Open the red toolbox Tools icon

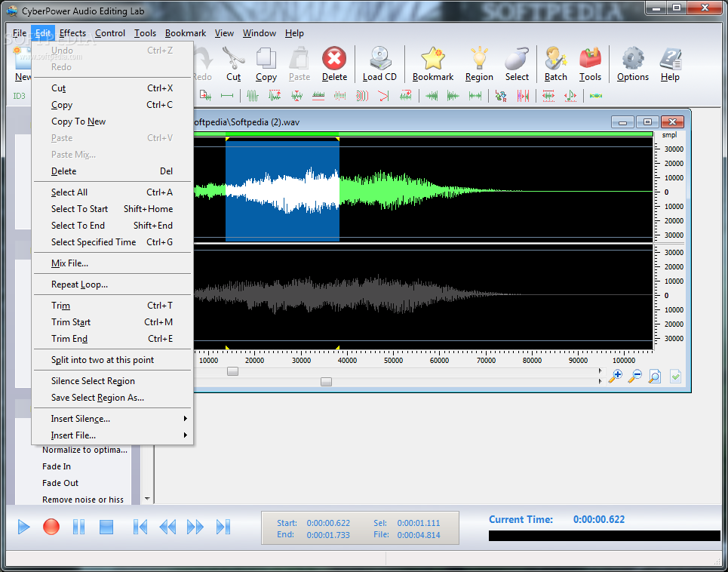pyautogui.click(x=590, y=59)
